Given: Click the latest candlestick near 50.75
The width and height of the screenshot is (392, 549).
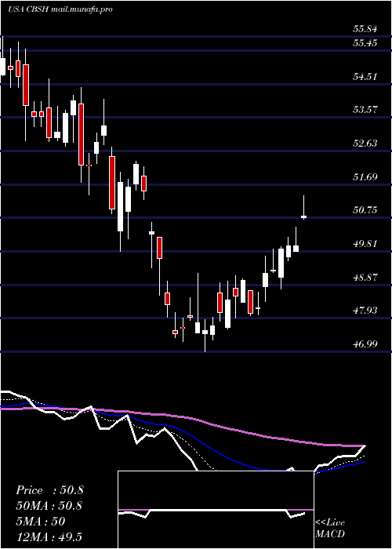Looking at the screenshot, I should (304, 207).
